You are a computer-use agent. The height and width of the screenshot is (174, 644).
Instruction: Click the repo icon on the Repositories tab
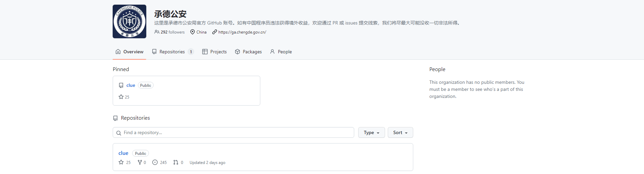154,52
